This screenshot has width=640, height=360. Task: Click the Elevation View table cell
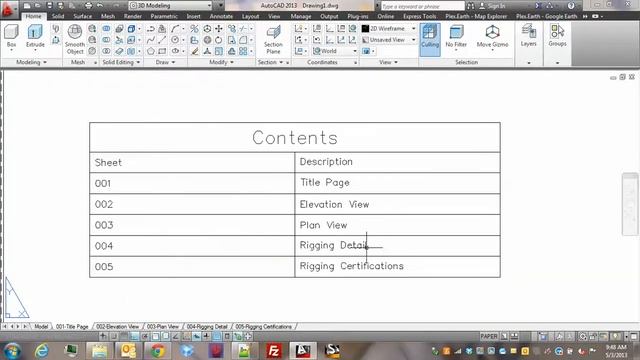click(x=397, y=204)
